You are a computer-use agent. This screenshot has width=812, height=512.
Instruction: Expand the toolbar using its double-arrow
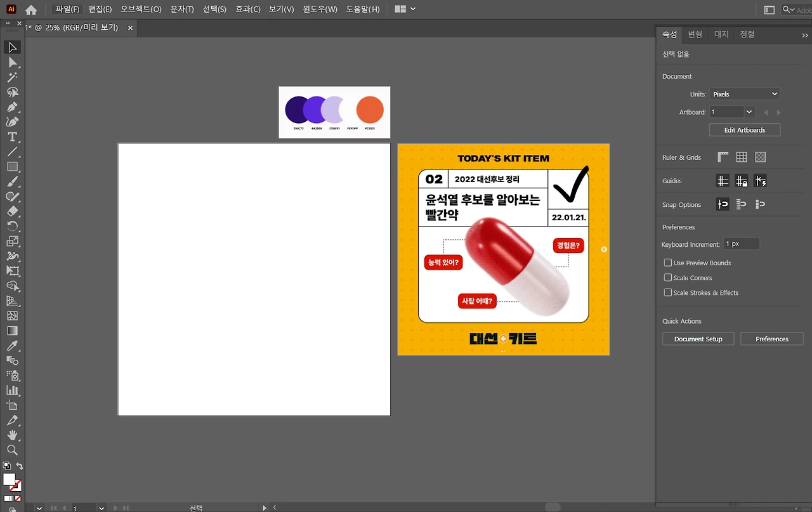click(x=9, y=23)
